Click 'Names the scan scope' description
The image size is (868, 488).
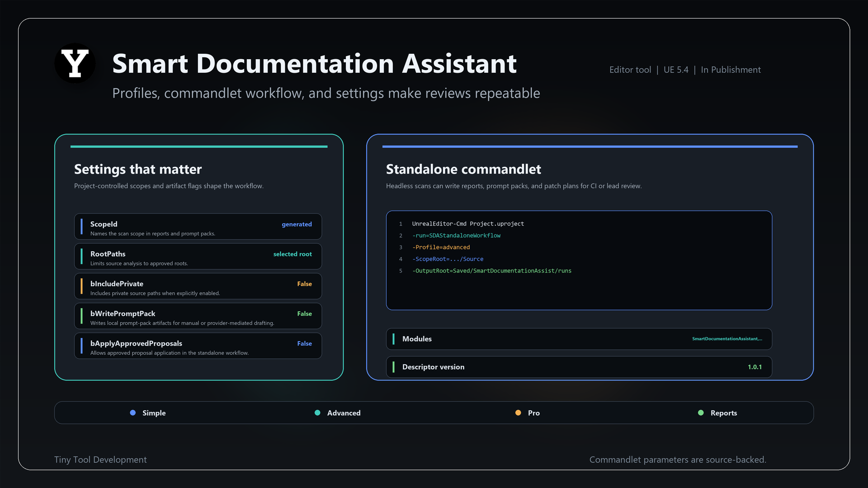pyautogui.click(x=152, y=234)
